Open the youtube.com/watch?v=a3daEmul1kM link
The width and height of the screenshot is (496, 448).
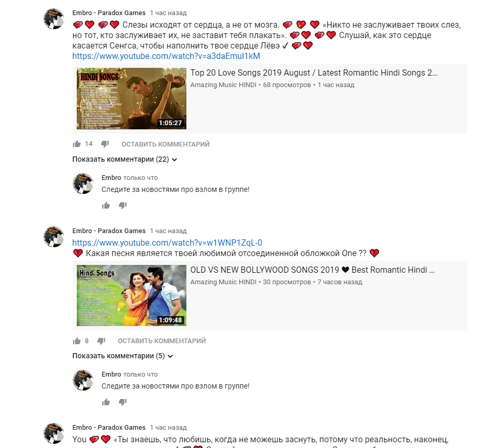(x=166, y=56)
